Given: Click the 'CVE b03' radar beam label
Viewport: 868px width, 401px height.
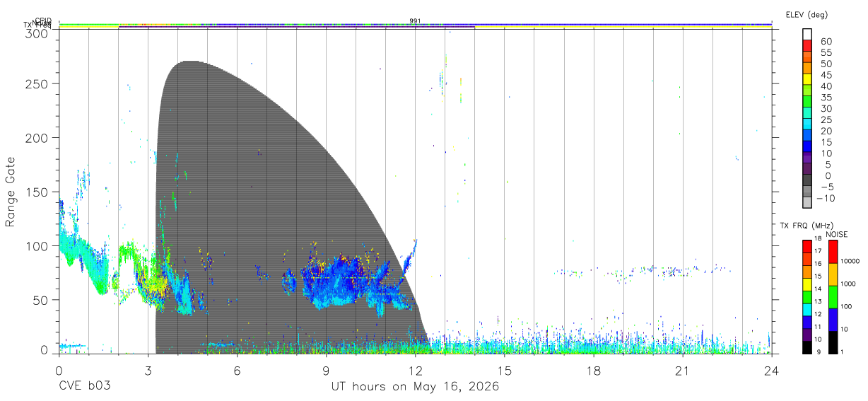Looking at the screenshot, I should coord(84,387).
